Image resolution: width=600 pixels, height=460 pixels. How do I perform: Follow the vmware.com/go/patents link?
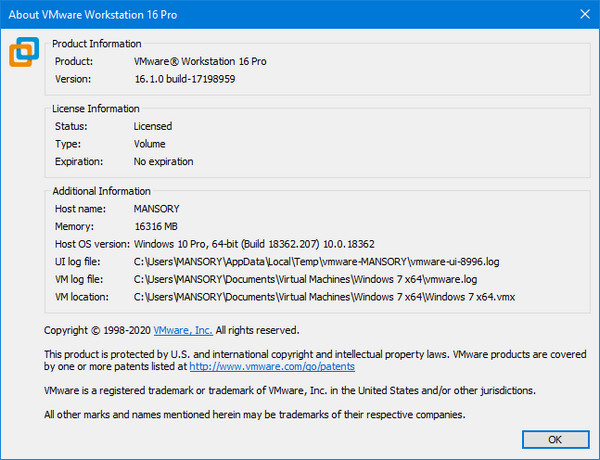tap(280, 367)
